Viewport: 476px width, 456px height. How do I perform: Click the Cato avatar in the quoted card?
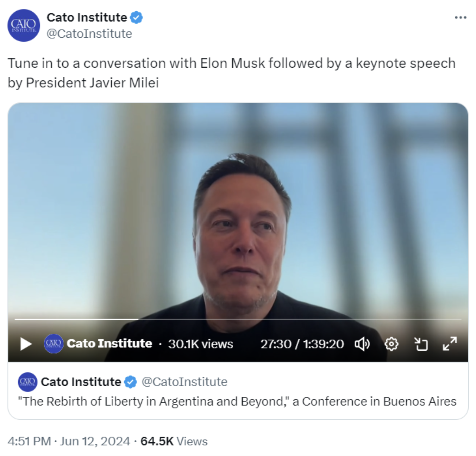coord(27,382)
